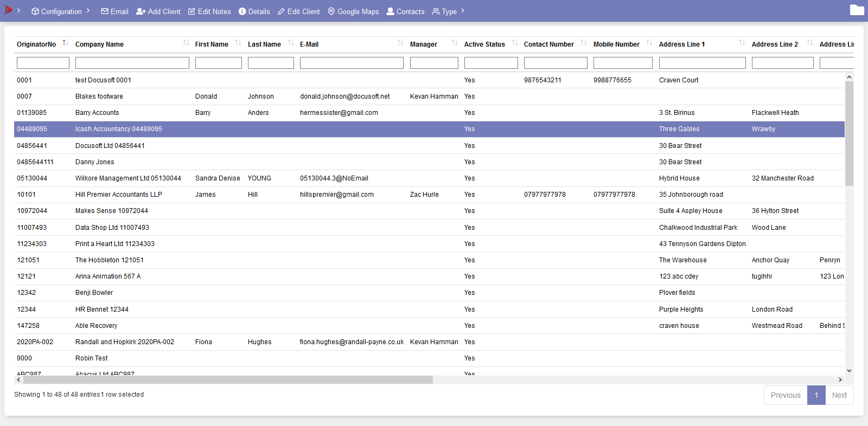Select the Able Recovery row
This screenshot has height=426, width=868.
pyautogui.click(x=429, y=326)
